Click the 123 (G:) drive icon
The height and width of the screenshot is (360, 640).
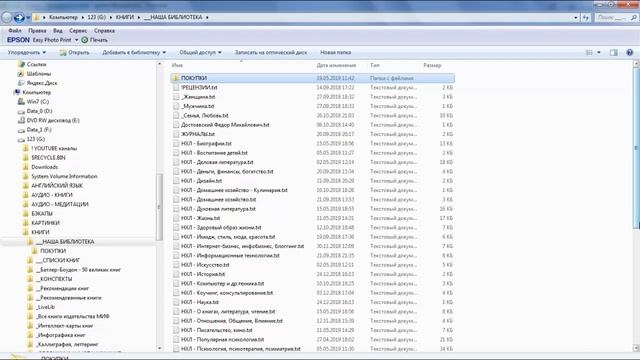[21, 139]
